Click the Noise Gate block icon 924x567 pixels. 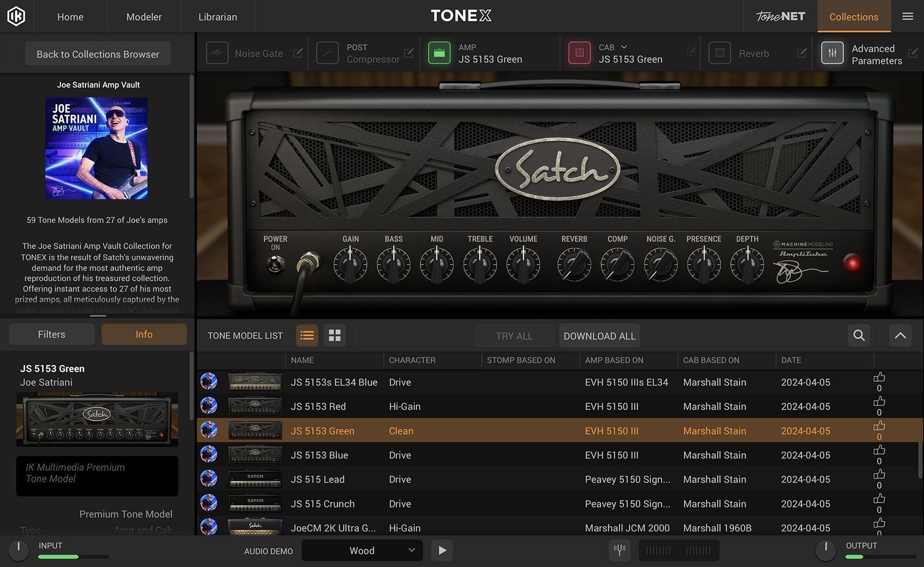coord(217,52)
